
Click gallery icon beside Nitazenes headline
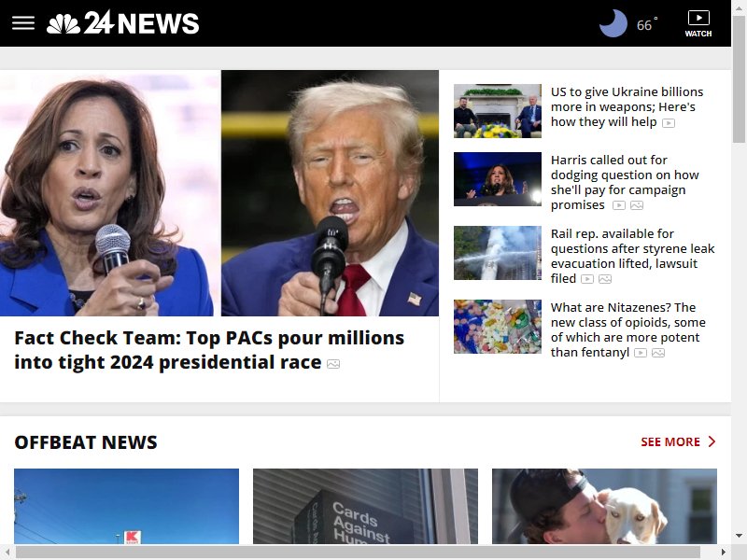pos(658,353)
